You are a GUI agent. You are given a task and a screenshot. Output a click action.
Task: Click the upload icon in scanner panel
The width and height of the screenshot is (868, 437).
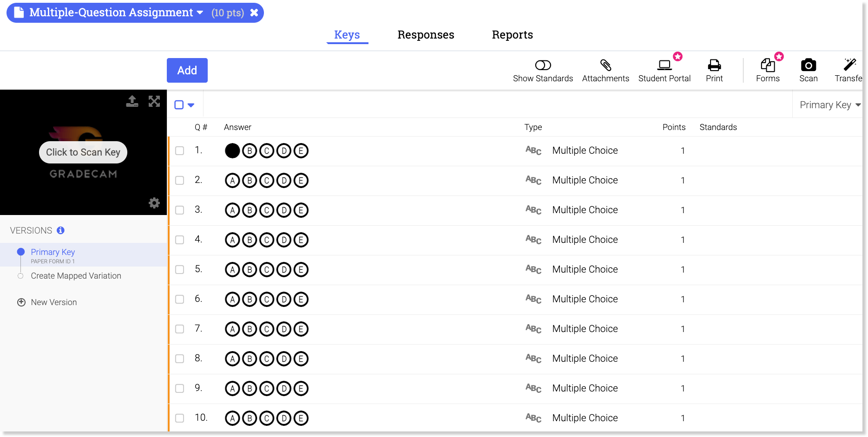click(x=132, y=101)
